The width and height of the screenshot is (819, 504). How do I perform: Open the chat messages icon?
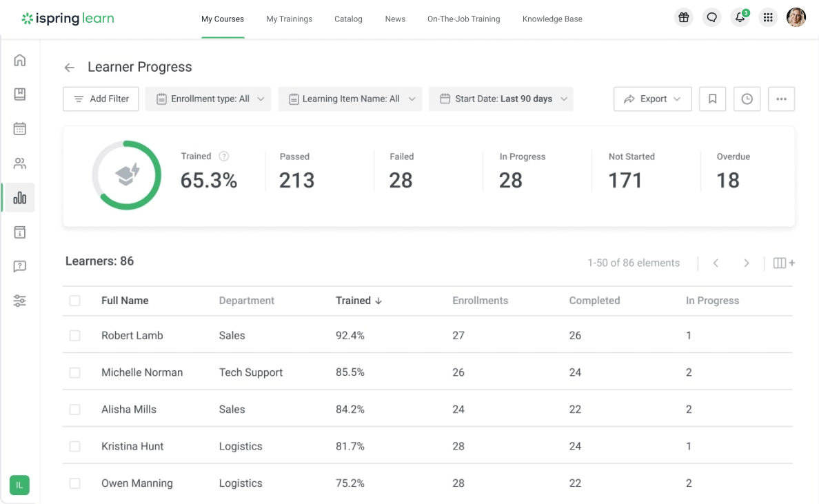pyautogui.click(x=712, y=18)
